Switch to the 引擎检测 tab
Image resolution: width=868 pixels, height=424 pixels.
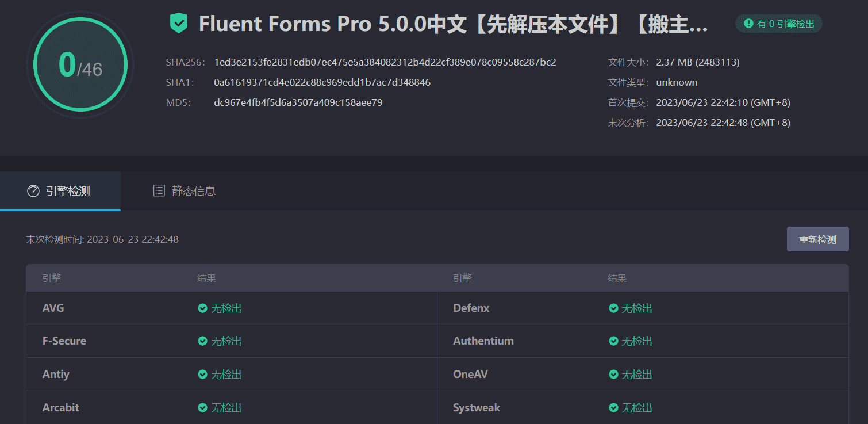point(60,191)
